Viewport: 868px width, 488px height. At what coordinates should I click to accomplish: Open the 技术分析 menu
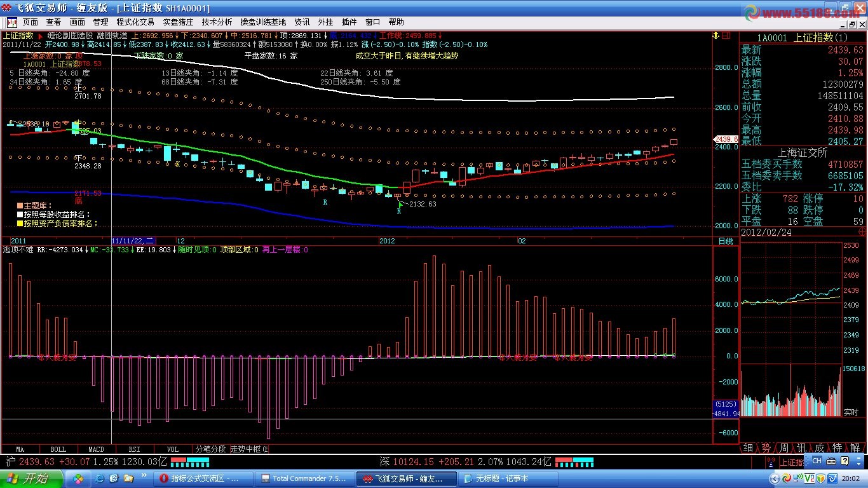coord(217,22)
